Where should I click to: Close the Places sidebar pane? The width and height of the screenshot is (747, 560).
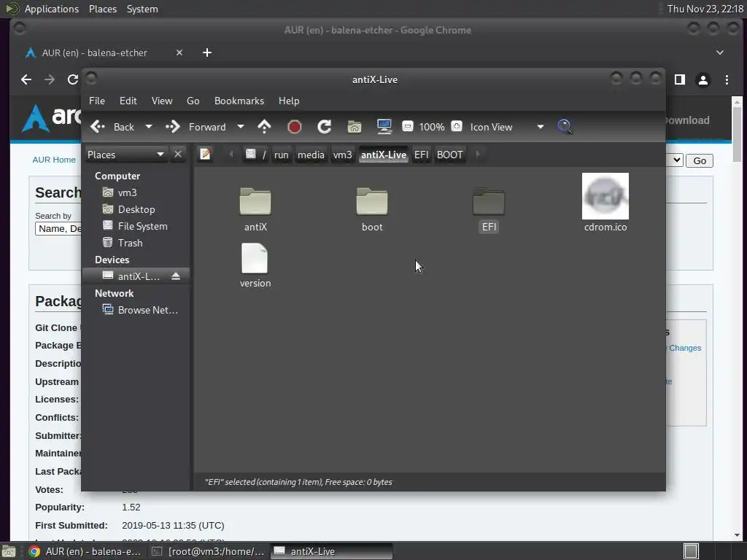coord(178,155)
